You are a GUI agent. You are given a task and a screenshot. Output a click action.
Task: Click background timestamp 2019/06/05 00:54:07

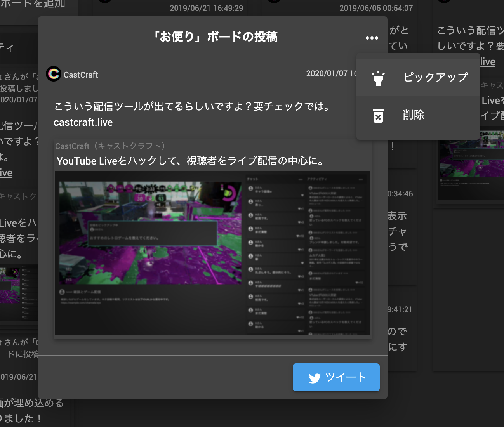pyautogui.click(x=376, y=8)
